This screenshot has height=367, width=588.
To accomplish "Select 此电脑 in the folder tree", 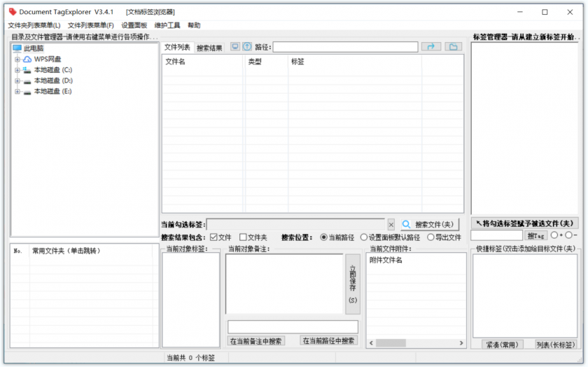I will click(34, 48).
